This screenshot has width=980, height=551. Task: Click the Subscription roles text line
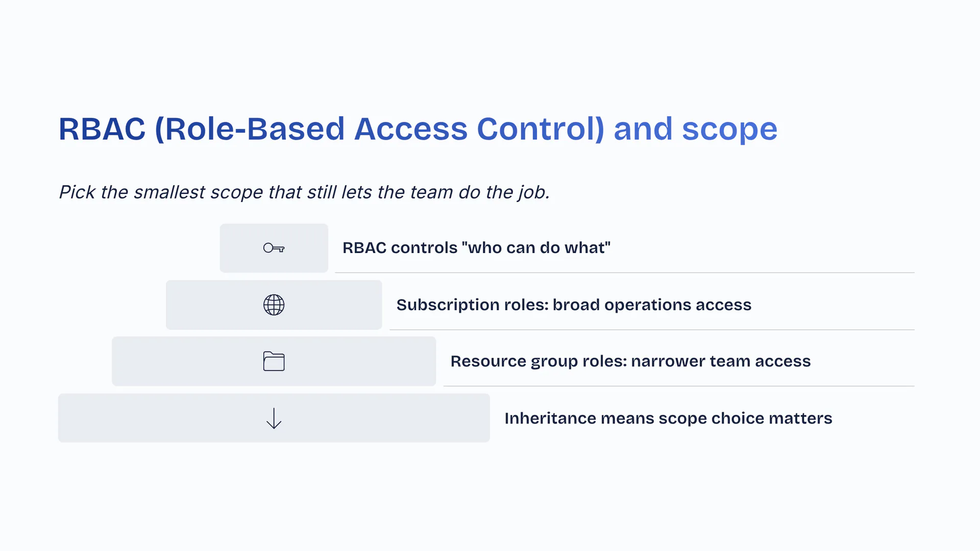[574, 305]
